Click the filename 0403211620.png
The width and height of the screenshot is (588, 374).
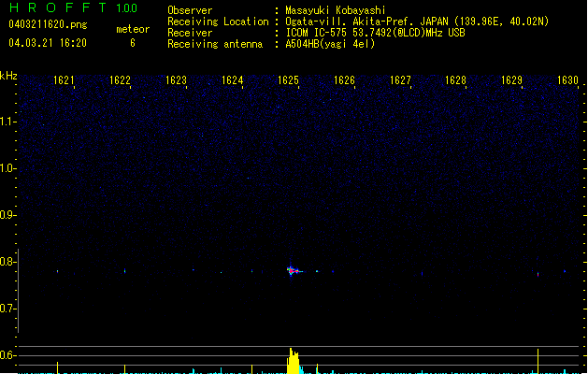(46, 24)
